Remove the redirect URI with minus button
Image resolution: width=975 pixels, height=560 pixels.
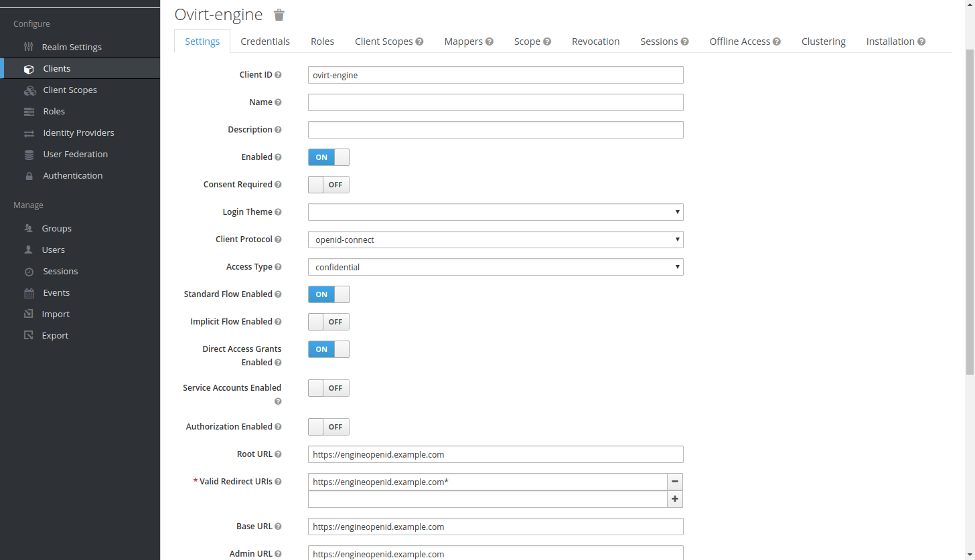tap(675, 482)
